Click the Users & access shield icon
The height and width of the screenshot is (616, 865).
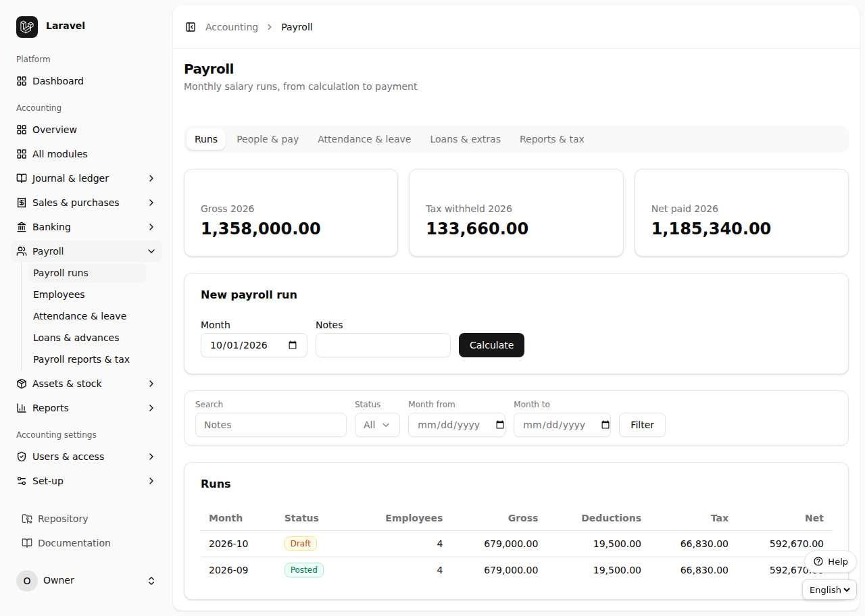point(22,457)
